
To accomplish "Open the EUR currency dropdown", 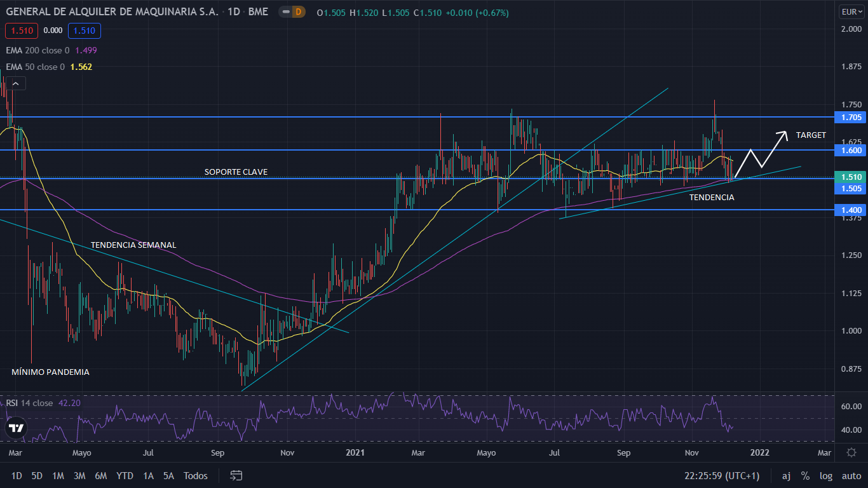I will tap(851, 11).
